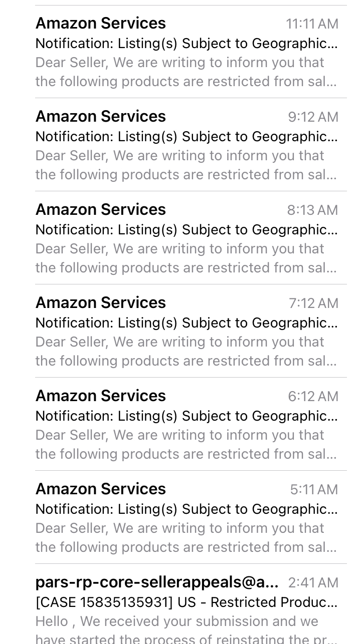The image size is (363, 644).
Task: Tap the CASE 15835135931 subject line
Action: pos(187,602)
